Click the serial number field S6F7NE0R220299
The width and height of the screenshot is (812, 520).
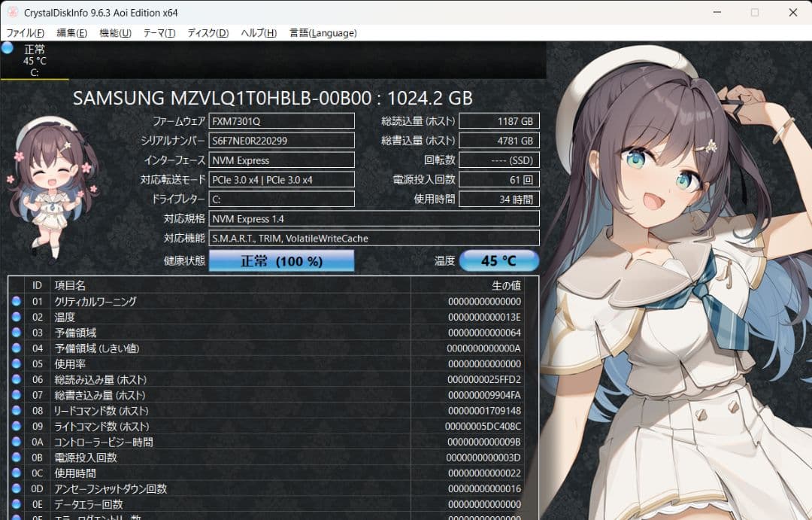pyautogui.click(x=282, y=141)
